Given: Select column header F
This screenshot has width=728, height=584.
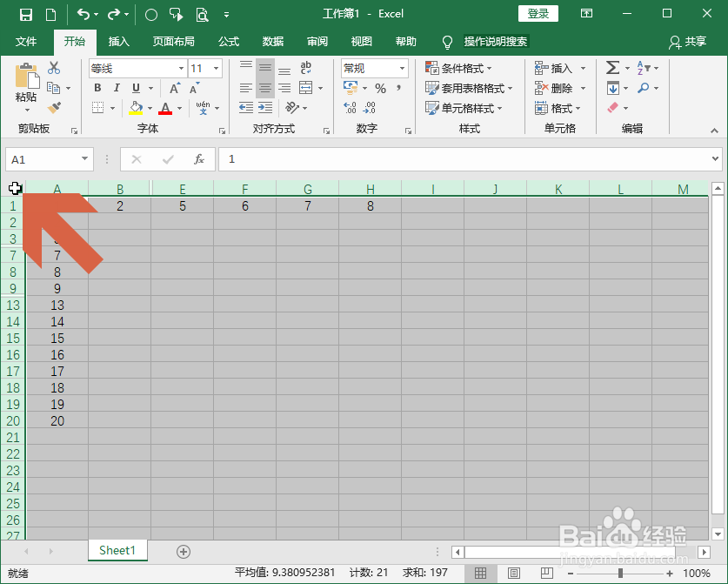Looking at the screenshot, I should 244,189.
